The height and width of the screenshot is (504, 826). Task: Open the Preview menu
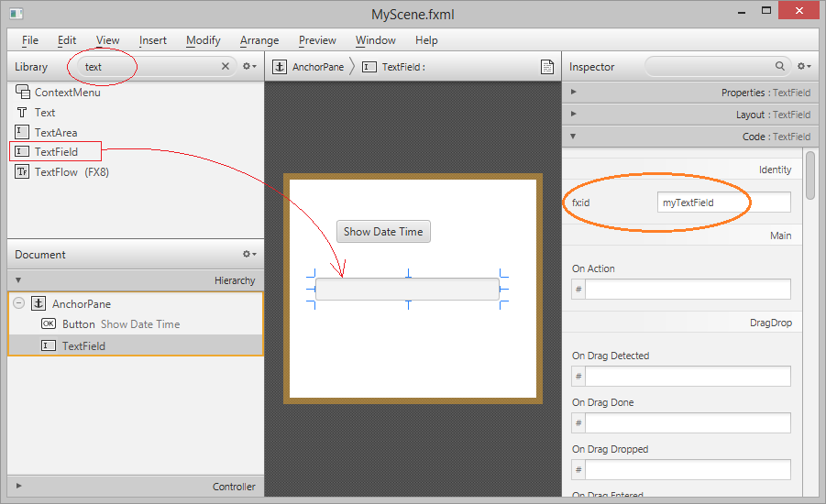coord(317,40)
